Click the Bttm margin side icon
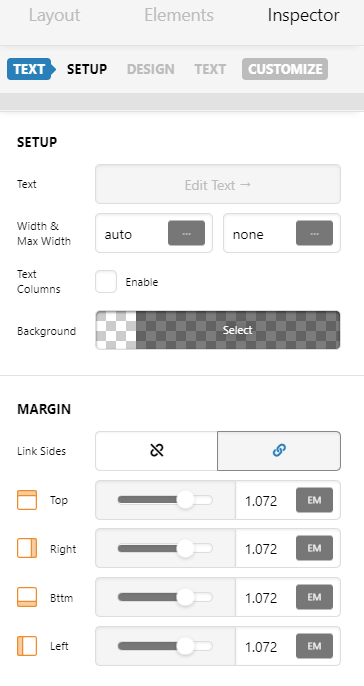 27,597
